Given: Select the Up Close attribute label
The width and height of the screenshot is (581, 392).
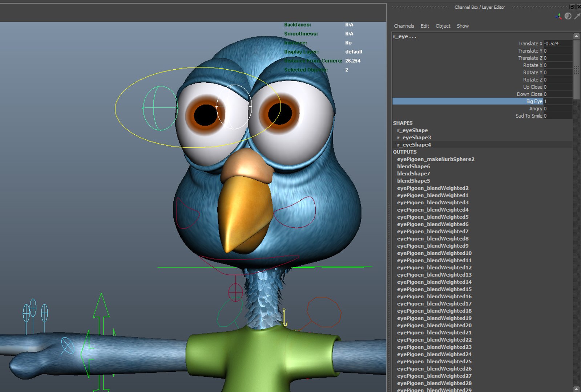Looking at the screenshot, I should pos(533,87).
